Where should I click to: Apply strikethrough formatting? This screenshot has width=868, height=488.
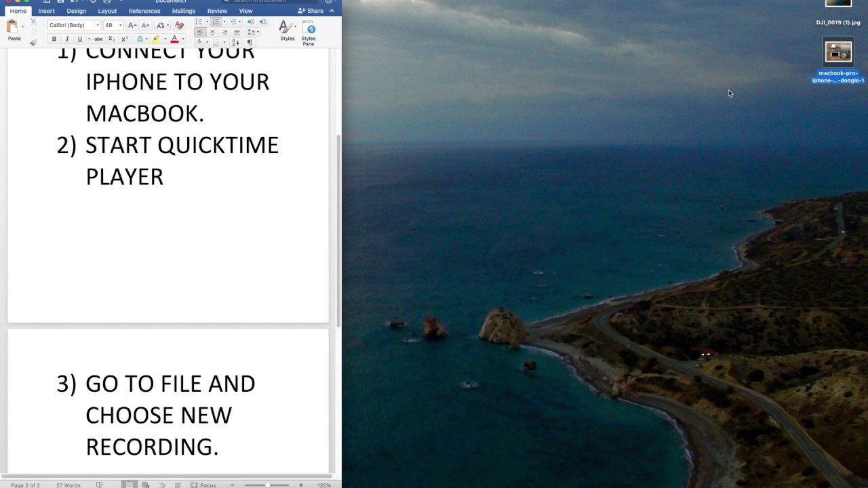tap(98, 39)
